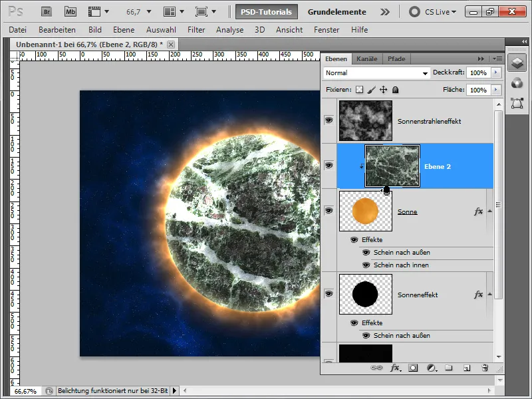Select the Sonnenstrahleneffekt layer thumbnail
This screenshot has width=532, height=399.
pos(366,120)
